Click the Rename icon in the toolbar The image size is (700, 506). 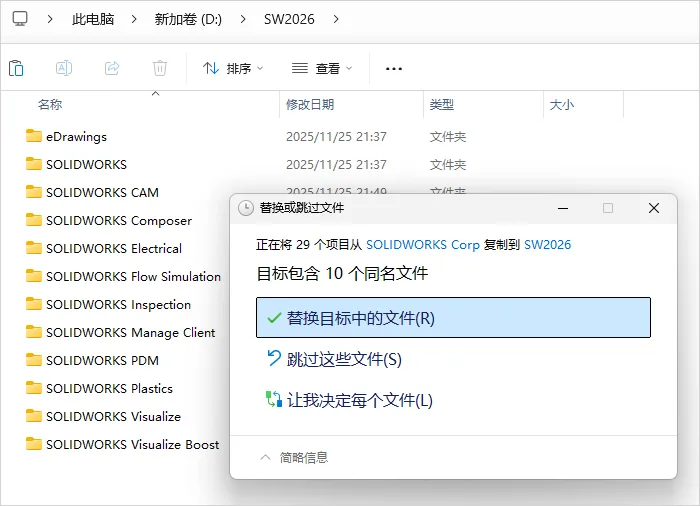tap(64, 68)
